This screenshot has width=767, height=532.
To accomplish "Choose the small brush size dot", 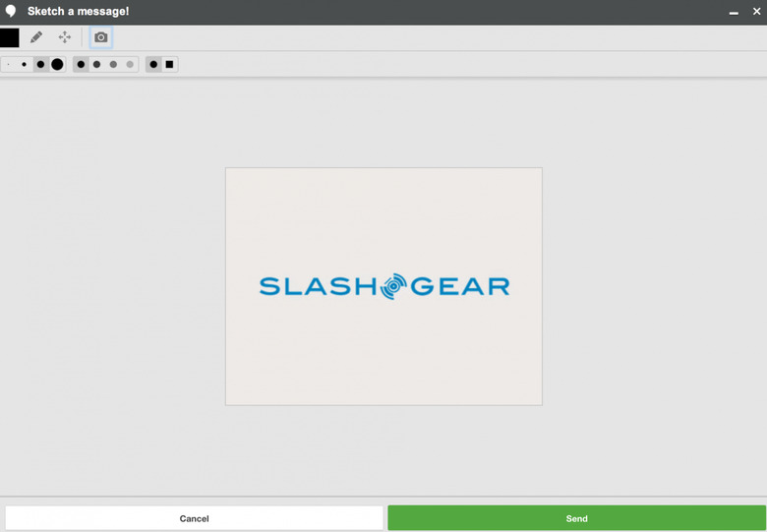I will pyautogui.click(x=24, y=65).
